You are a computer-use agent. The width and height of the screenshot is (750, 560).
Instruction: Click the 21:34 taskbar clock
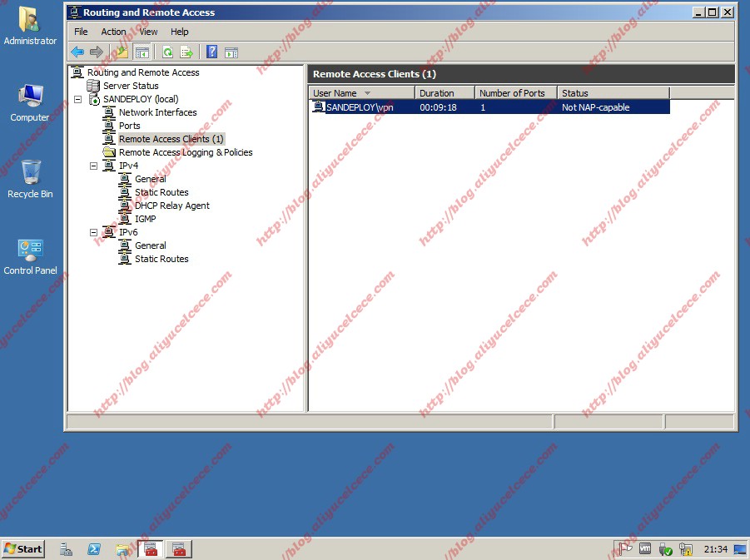(716, 549)
